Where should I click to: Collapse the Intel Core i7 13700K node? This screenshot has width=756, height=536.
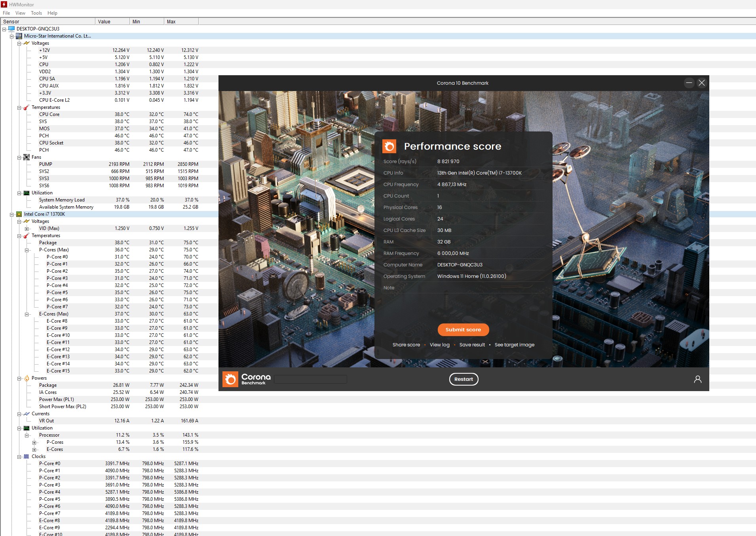pyautogui.click(x=11, y=214)
